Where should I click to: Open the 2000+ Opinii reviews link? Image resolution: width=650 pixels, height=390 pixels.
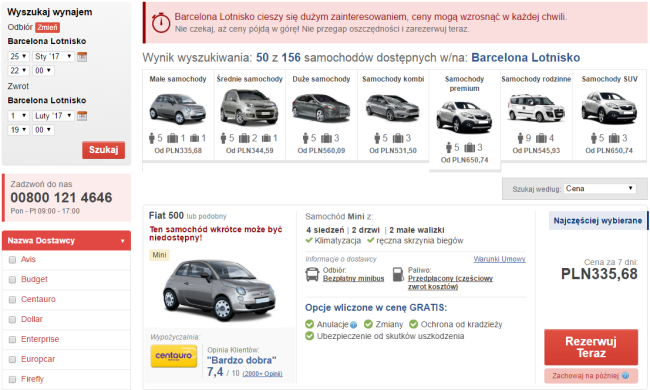click(x=262, y=374)
